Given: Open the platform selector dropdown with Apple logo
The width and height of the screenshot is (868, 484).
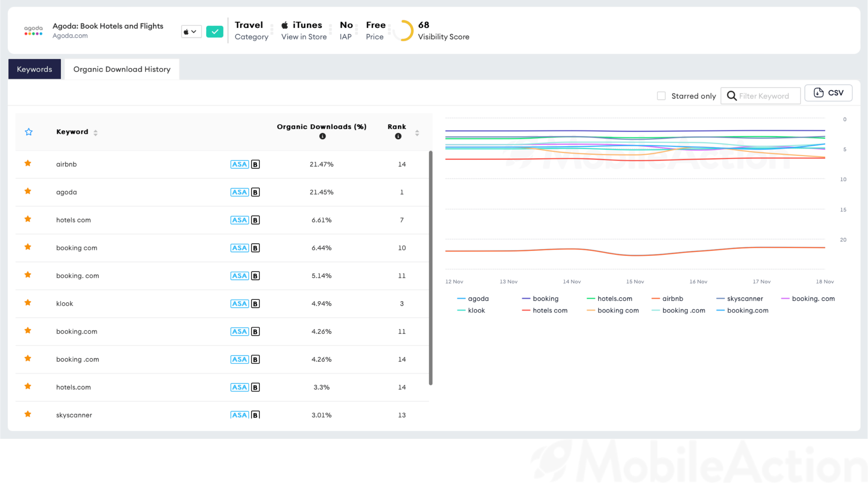Looking at the screenshot, I should (x=191, y=32).
